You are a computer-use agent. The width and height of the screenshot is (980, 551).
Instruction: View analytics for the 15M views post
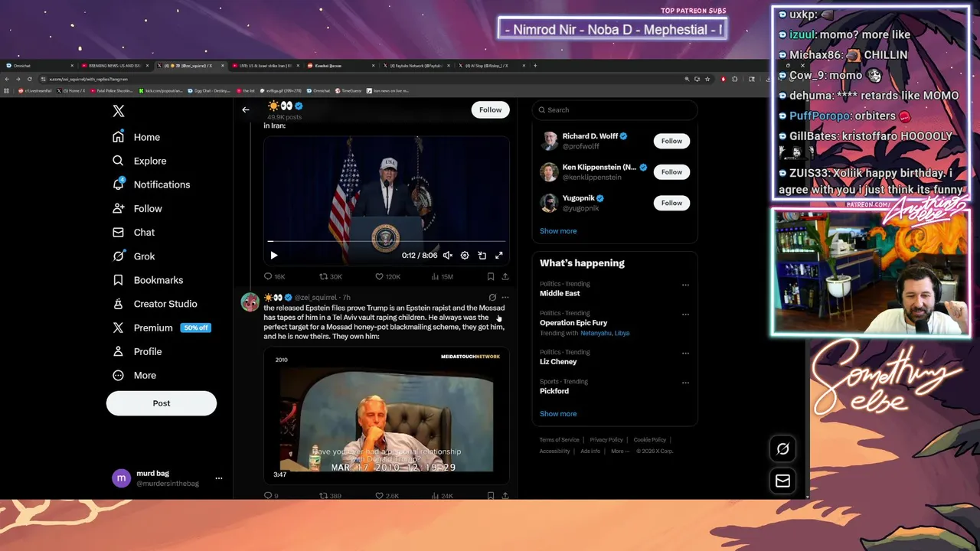click(x=443, y=276)
